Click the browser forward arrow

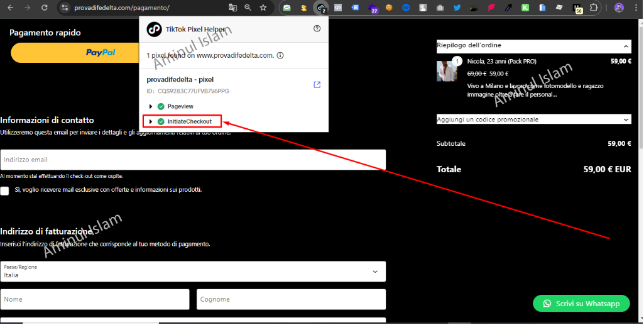27,8
